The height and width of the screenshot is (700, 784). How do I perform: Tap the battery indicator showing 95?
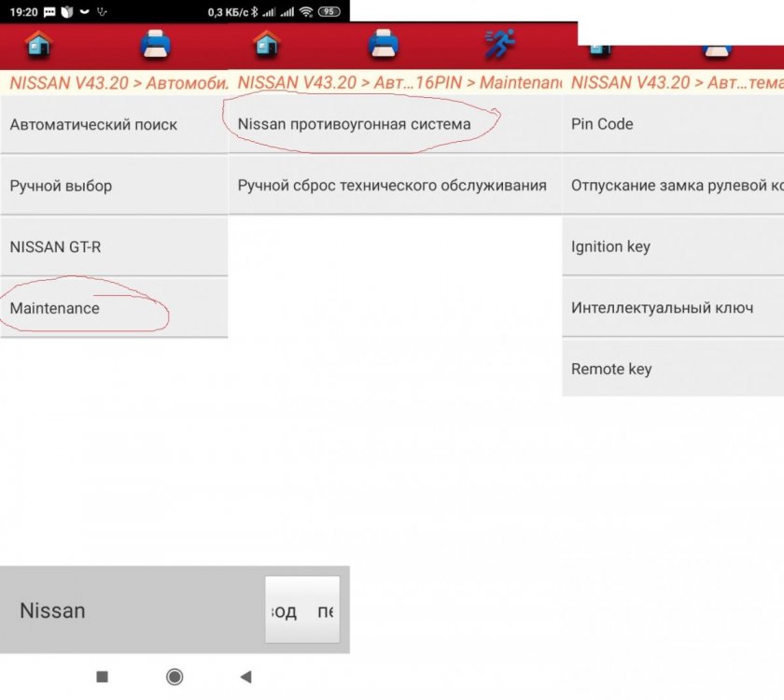329,11
